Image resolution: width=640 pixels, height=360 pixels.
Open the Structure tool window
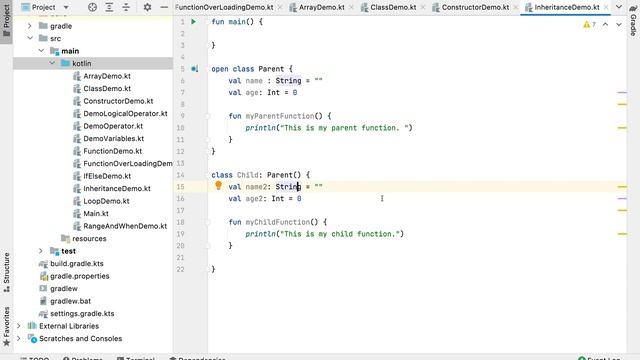click(7, 272)
